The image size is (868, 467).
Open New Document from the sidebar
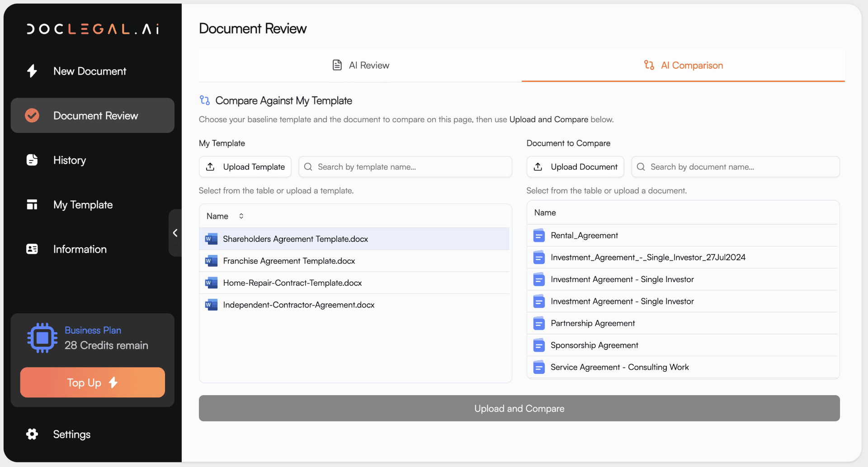tap(93, 71)
